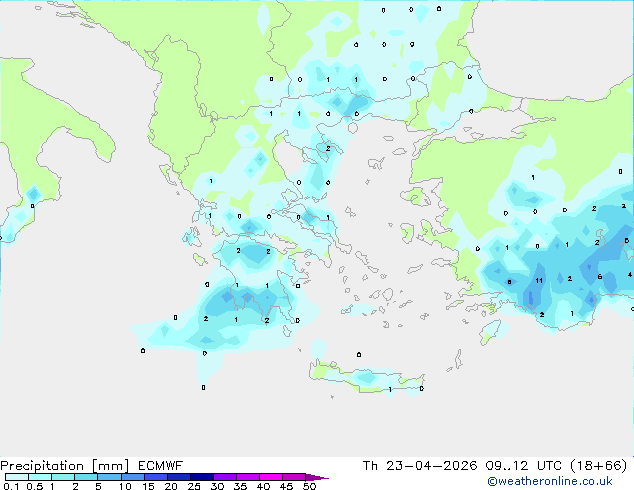Screen dimensions: 634x490
Task: Click the 1–2 mm legend color swatch
Action: pos(63,477)
